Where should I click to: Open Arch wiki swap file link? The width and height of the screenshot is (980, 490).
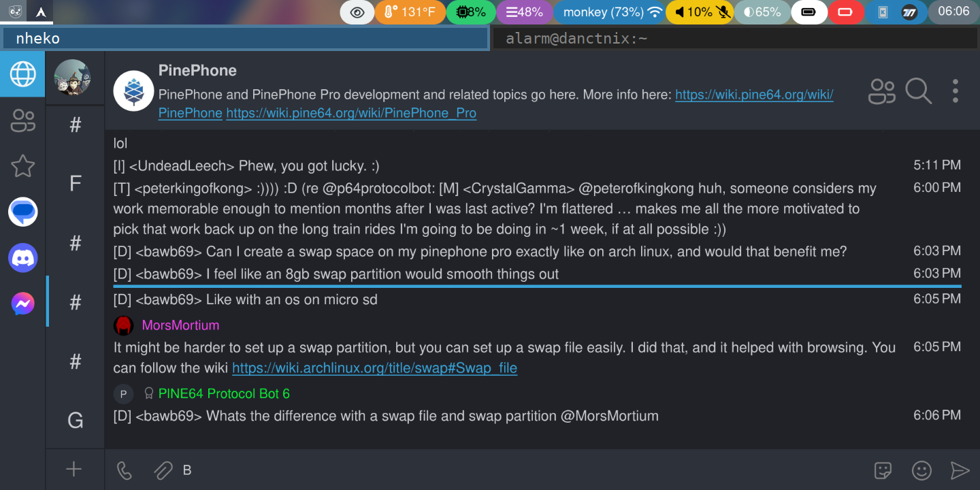pos(374,369)
